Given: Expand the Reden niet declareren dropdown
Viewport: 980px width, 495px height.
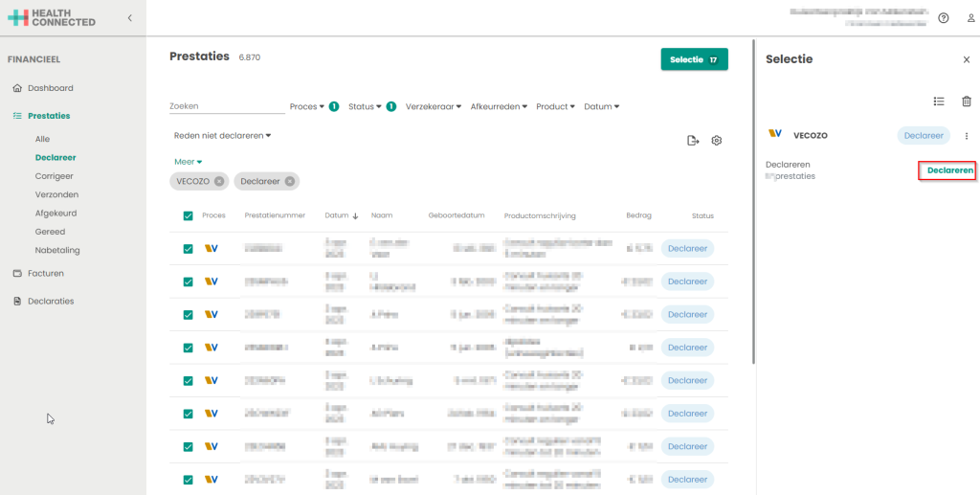Looking at the screenshot, I should coord(222,136).
